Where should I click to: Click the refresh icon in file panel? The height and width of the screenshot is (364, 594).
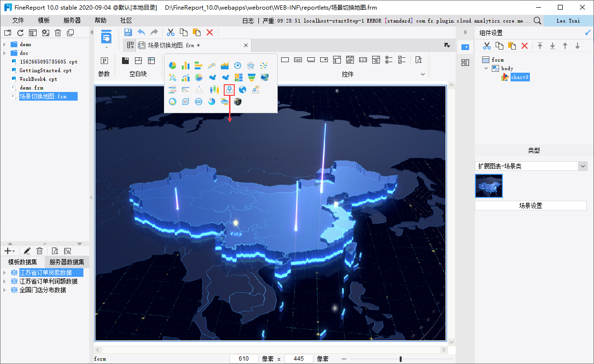point(20,33)
